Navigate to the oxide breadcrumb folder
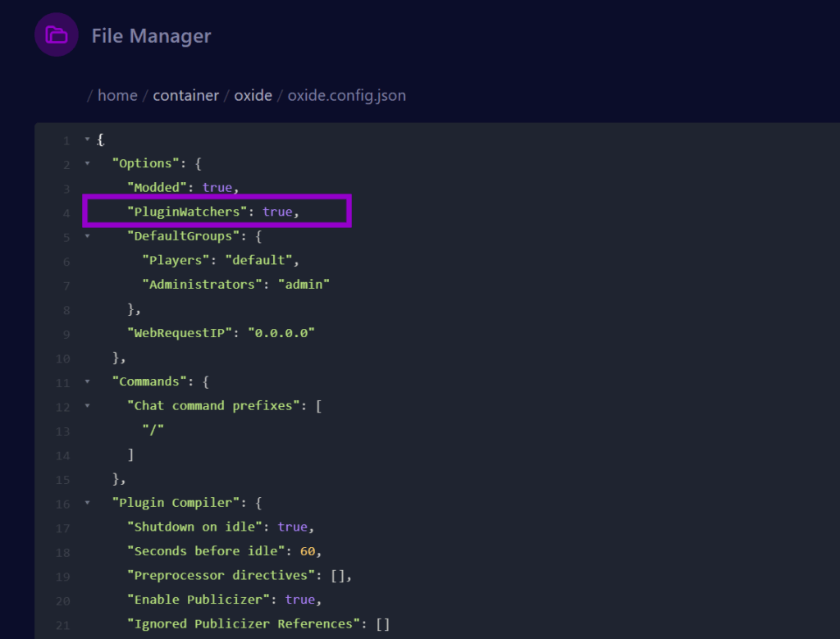 coord(253,95)
